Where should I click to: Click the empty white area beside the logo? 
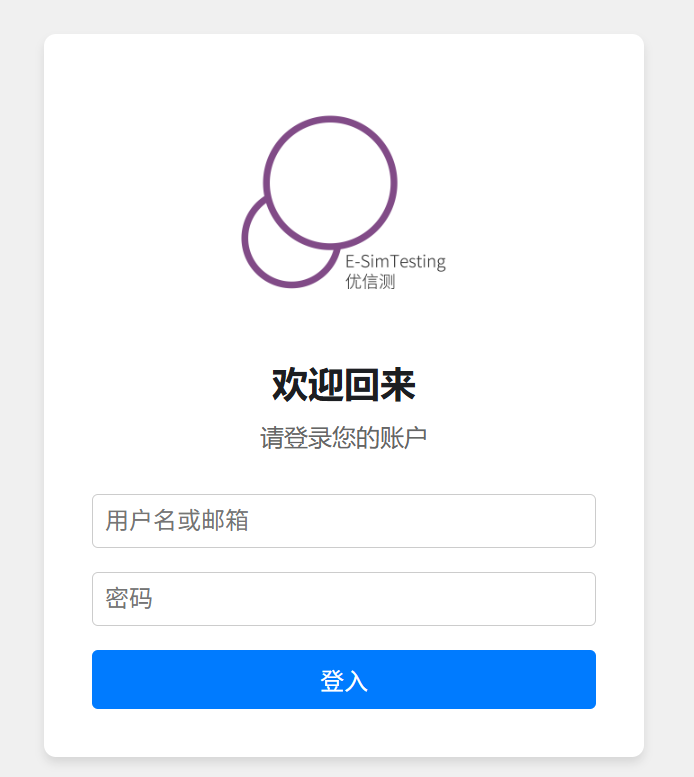[520, 198]
